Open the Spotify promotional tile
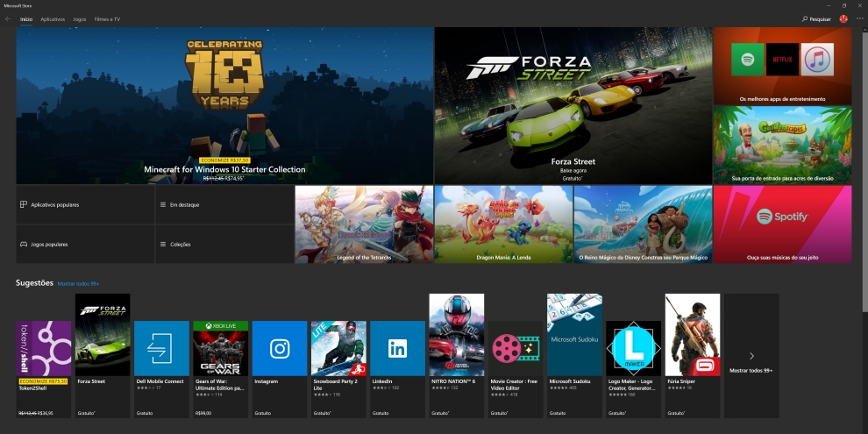This screenshot has height=434, width=868. point(782,224)
